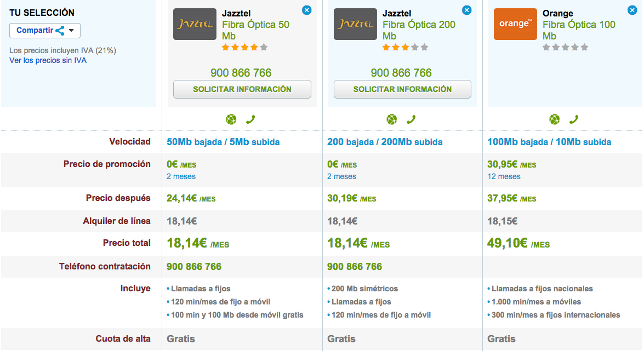Click the 18,15€ Alquiler de línea value
Viewport: 644px width, 351px height.
coord(502,221)
